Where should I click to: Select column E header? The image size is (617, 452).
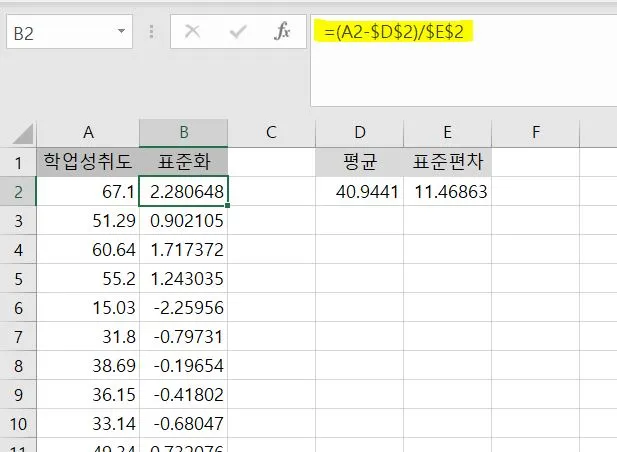pos(447,133)
